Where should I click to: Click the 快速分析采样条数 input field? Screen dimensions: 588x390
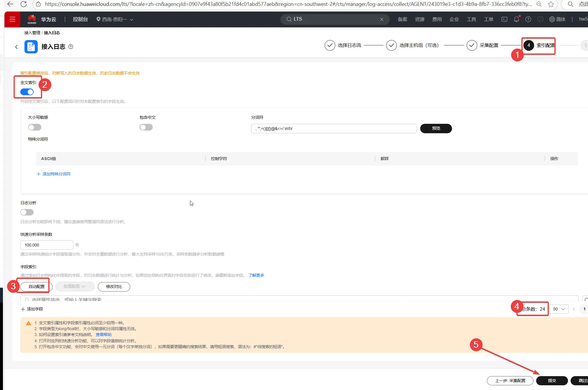pyautogui.click(x=47, y=245)
